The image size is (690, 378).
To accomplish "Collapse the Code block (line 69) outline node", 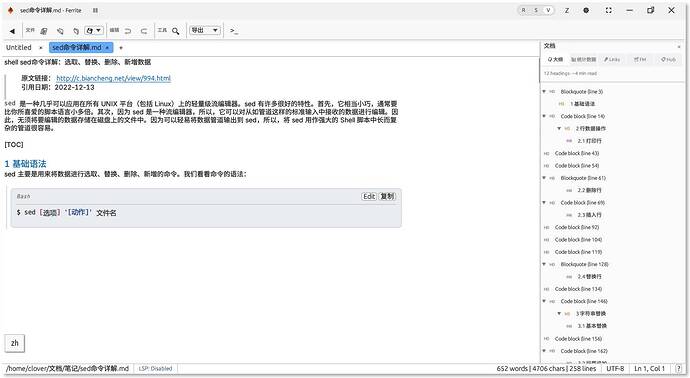I will [x=544, y=202].
